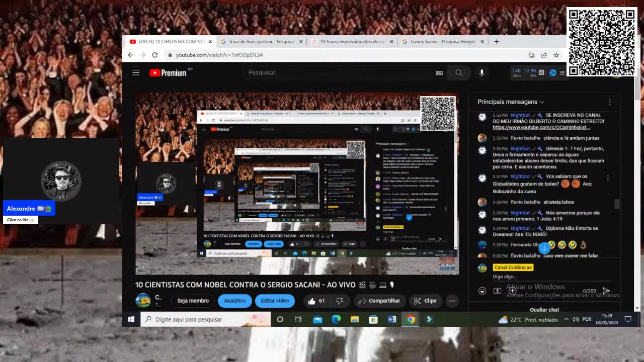Image resolution: width=644 pixels, height=362 pixels.
Task: Open the on-screen keyboard icon in search
Action: pos(439,73)
